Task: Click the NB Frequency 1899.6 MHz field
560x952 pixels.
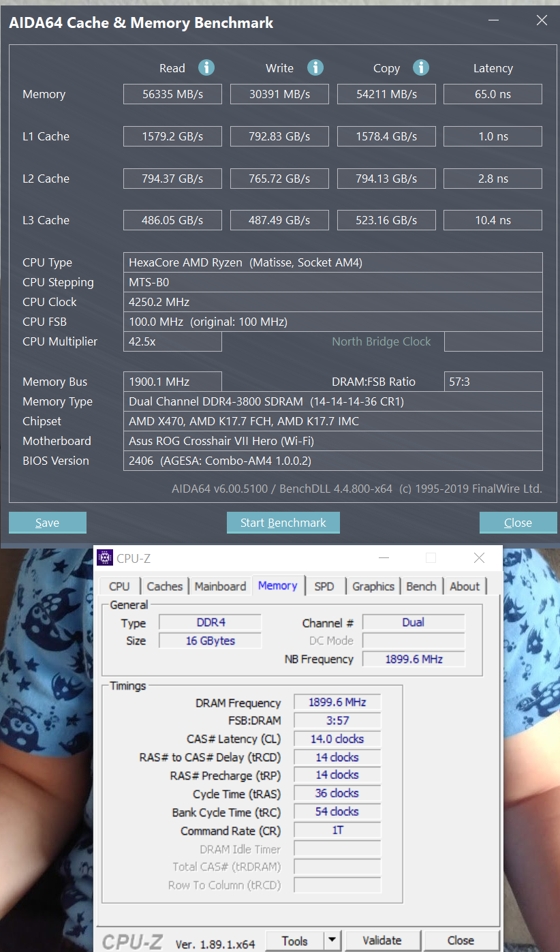Action: 414,659
